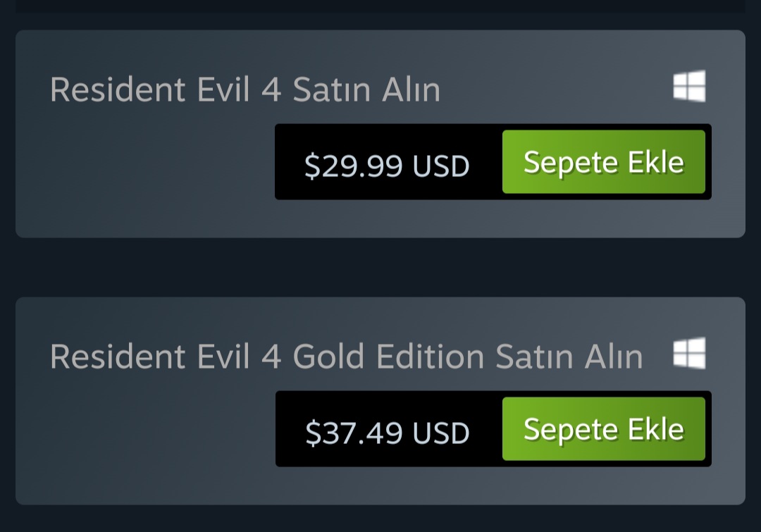The image size is (761, 532).
Task: Add the Gold Edition to cart for $37.49
Action: point(603,429)
